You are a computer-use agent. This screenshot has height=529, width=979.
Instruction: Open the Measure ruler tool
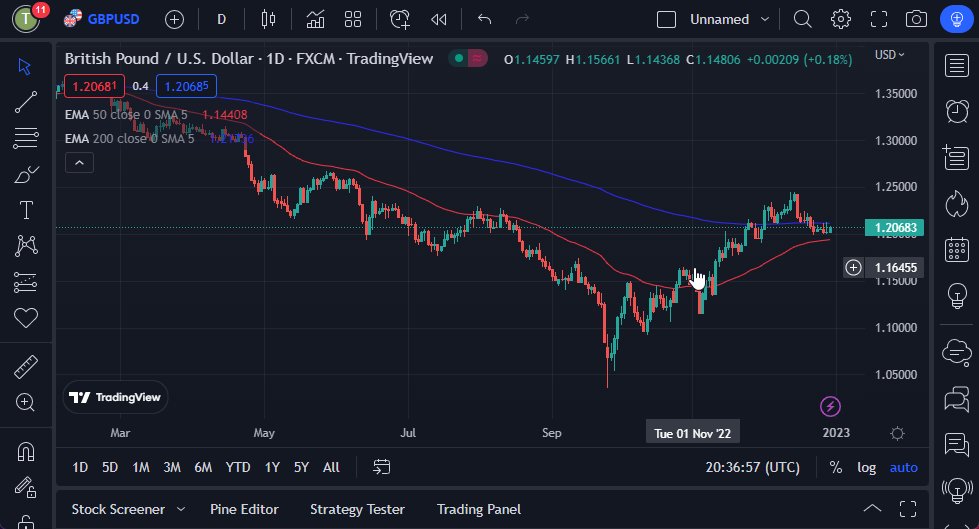(25, 367)
